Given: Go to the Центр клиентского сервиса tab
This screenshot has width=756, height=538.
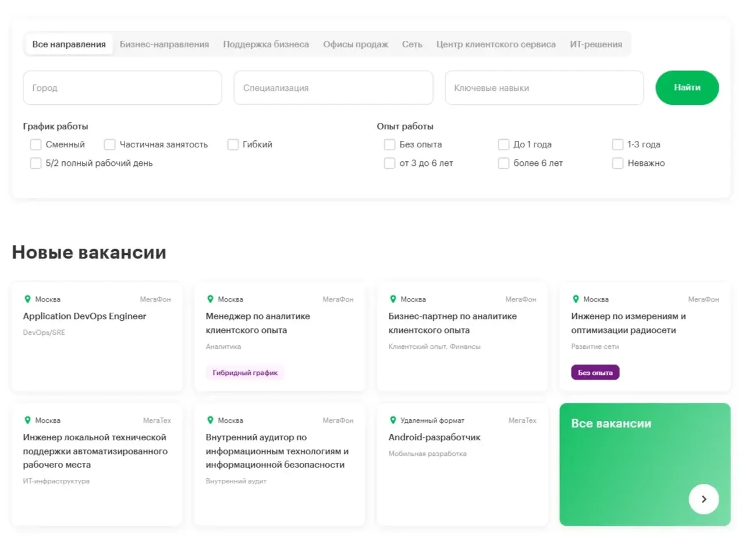Looking at the screenshot, I should click(496, 44).
